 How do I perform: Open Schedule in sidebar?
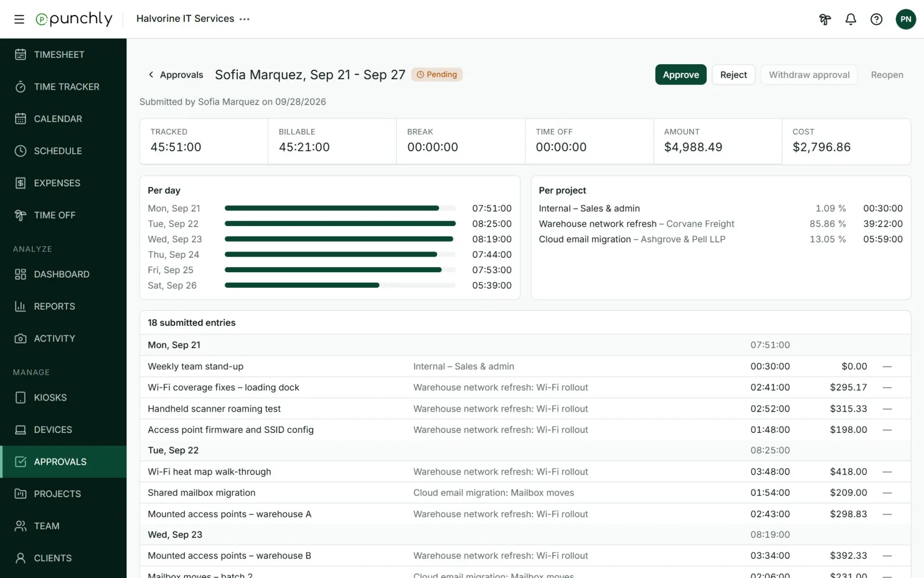[64, 151]
